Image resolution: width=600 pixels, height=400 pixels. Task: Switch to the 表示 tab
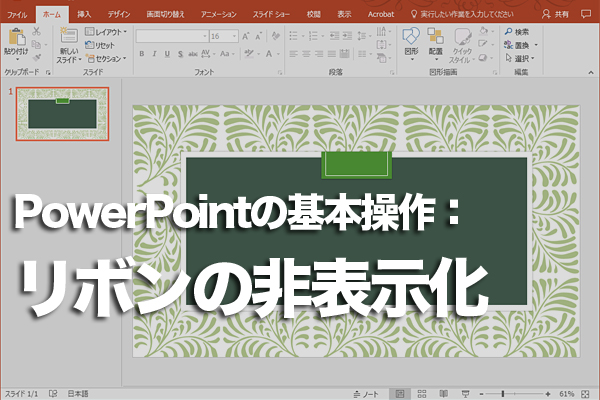click(x=344, y=15)
